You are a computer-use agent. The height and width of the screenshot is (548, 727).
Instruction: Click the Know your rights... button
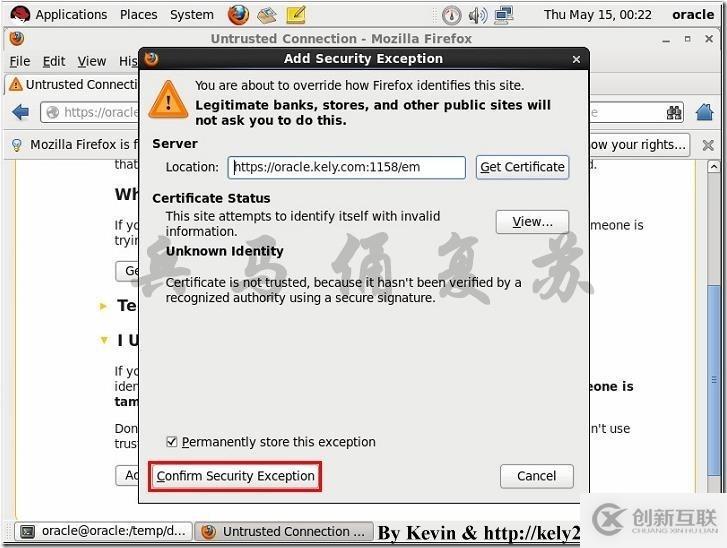coord(639,145)
